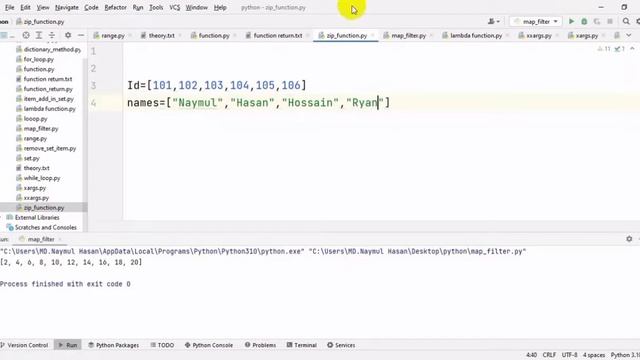The image size is (640, 360).
Task: Click the Expand All icon in Project panel
Action: point(39,36)
